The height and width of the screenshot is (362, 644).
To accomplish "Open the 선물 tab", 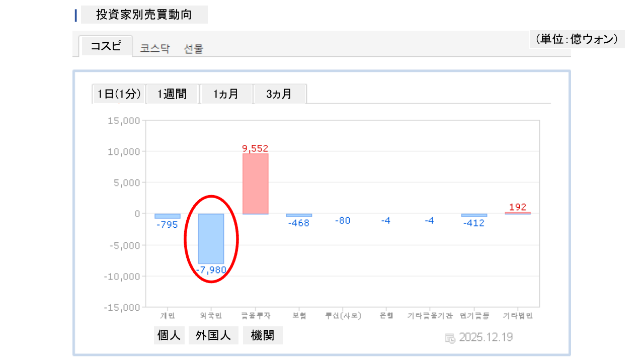I will click(194, 49).
